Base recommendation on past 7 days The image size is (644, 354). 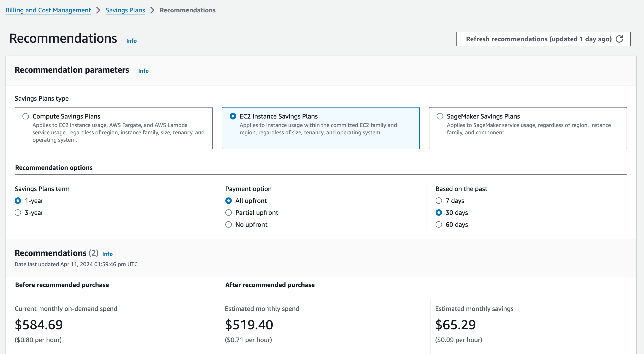click(x=439, y=201)
